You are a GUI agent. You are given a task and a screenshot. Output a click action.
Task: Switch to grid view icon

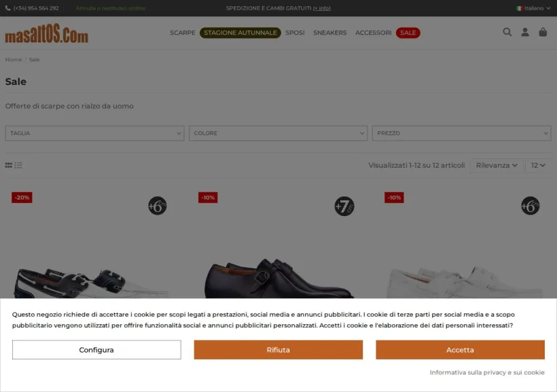click(9, 165)
